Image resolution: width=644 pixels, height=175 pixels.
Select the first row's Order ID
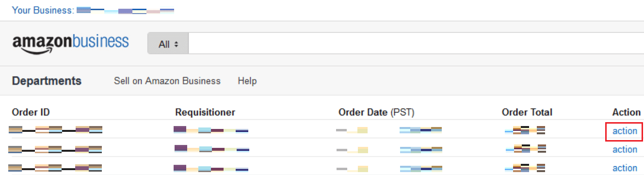pos(56,130)
